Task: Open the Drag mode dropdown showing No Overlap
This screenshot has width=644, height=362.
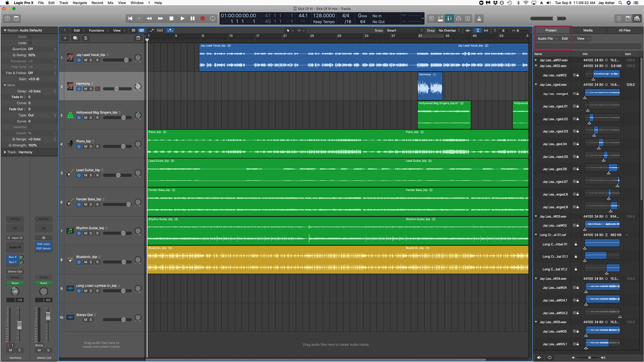Action: click(x=449, y=30)
